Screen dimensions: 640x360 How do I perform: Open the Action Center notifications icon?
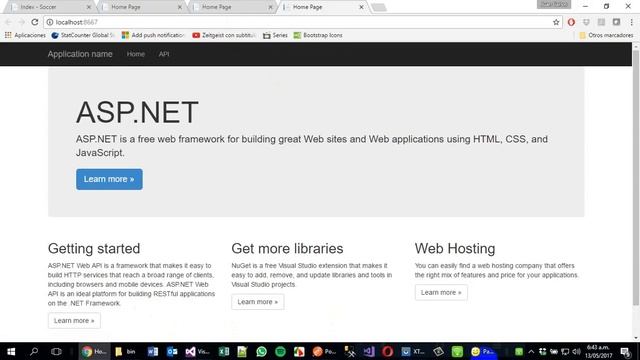click(x=626, y=351)
